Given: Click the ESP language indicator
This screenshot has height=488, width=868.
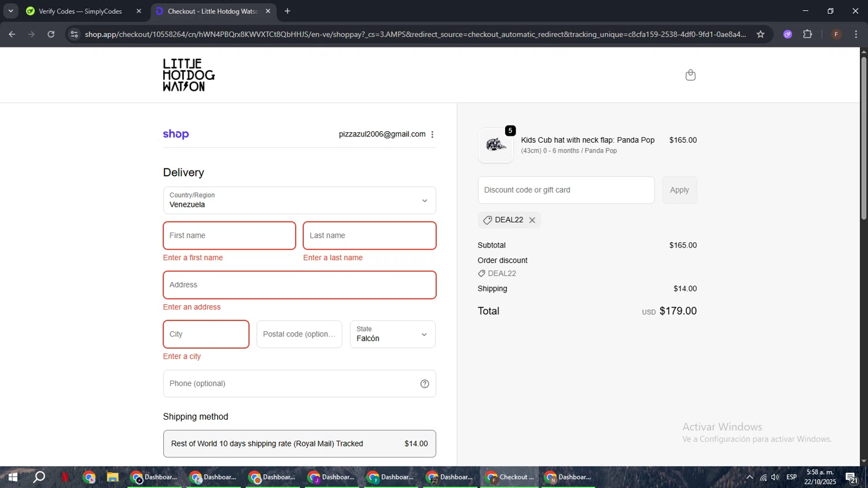Looking at the screenshot, I should tap(792, 478).
